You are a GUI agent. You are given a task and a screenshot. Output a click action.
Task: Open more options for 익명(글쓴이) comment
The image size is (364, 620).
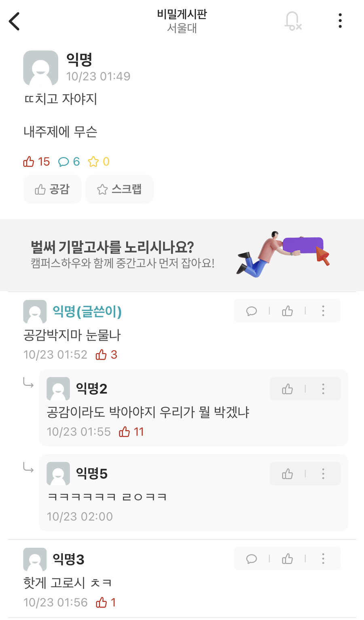(x=323, y=311)
